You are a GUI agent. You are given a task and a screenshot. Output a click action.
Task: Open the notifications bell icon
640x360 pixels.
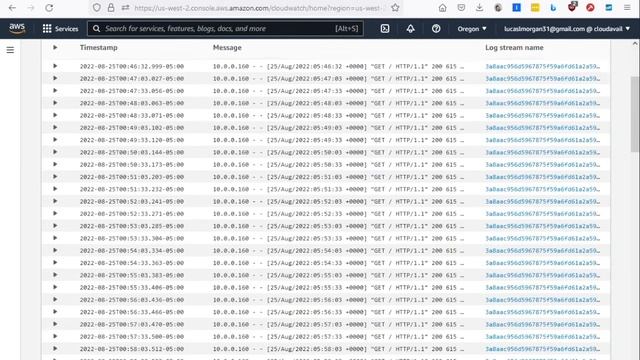411,29
